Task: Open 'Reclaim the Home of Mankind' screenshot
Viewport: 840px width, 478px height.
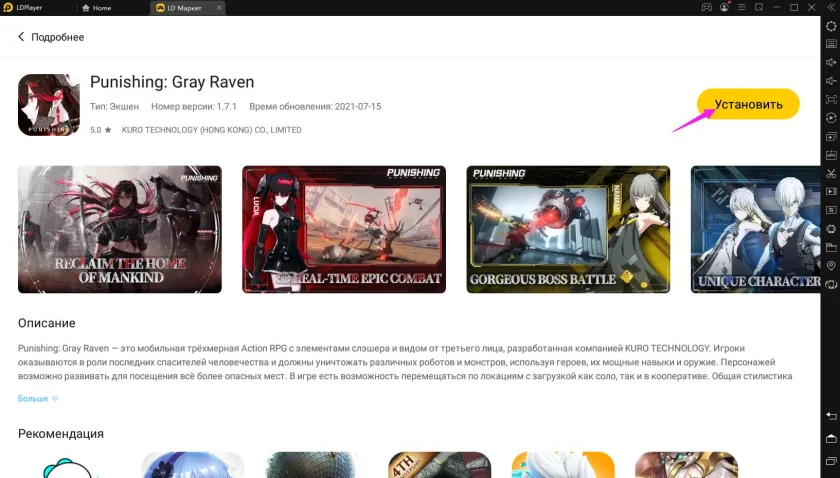Action: [119, 229]
